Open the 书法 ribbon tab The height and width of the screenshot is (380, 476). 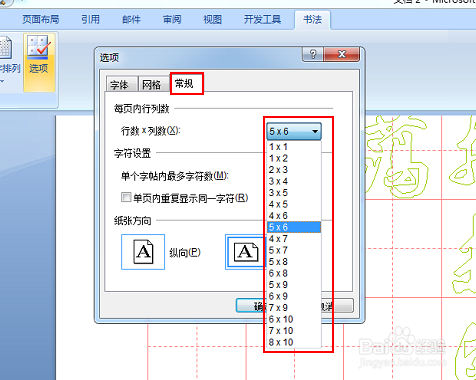(x=313, y=19)
